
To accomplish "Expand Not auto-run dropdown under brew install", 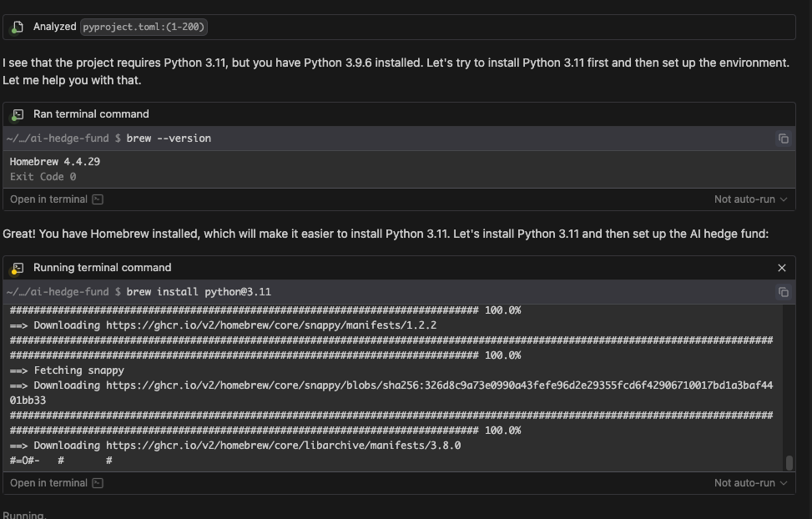I will (x=750, y=483).
